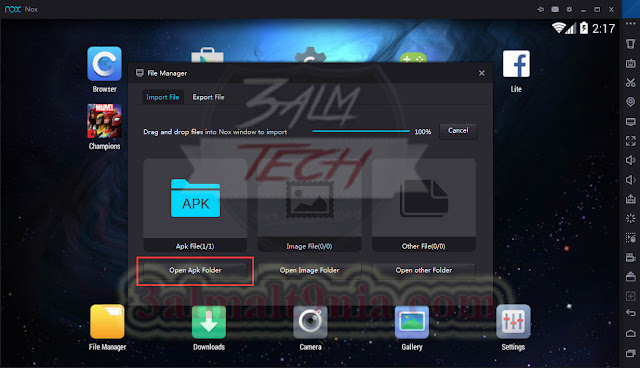Open the Gallery app icon
Image resolution: width=640 pixels, height=368 pixels.
pos(412,322)
